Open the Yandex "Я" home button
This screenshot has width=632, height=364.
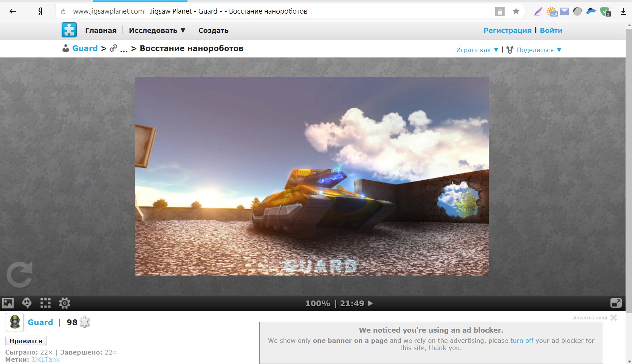click(x=40, y=11)
